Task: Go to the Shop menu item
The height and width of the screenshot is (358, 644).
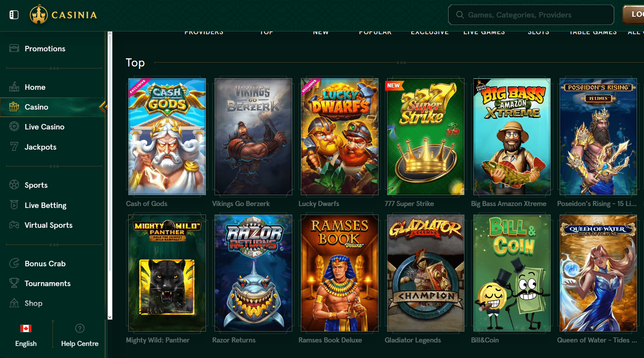Action: [x=33, y=303]
